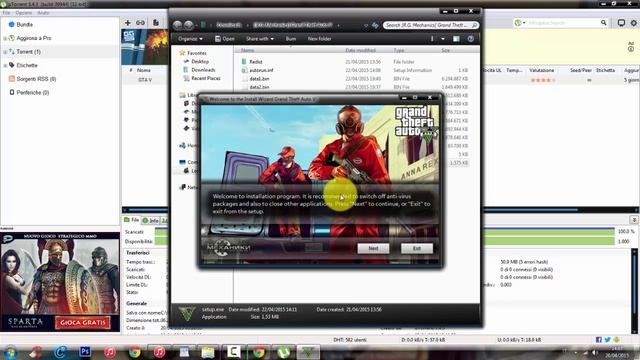
Task: Click the uTorrent details panel collapse arrow
Action: tap(634, 220)
